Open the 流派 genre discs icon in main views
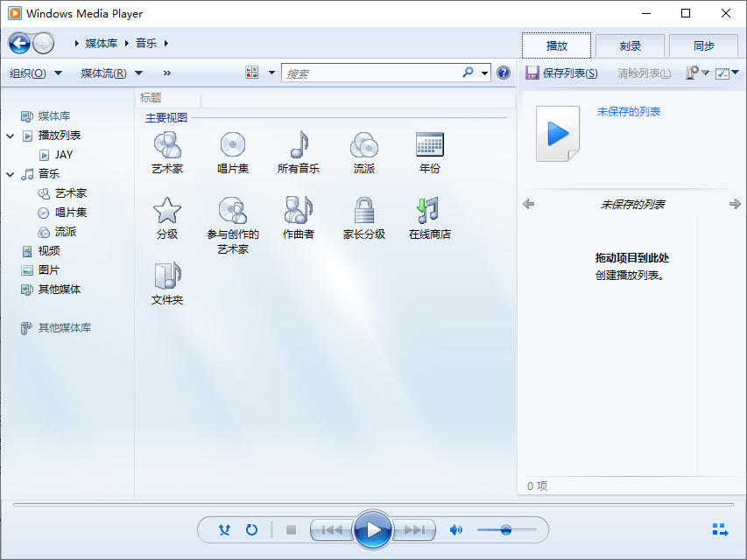The width and height of the screenshot is (747, 560). [364, 144]
